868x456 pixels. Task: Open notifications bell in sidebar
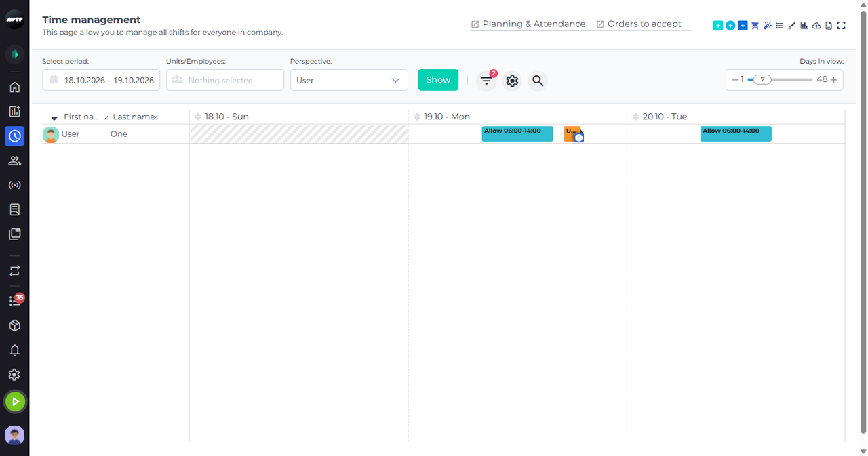[x=14, y=350]
